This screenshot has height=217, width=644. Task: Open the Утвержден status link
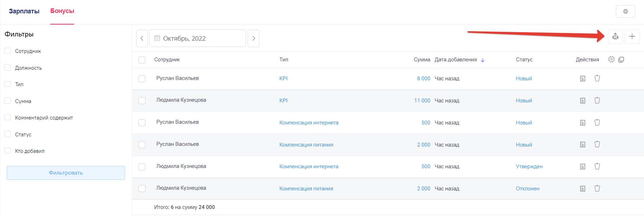(x=529, y=167)
